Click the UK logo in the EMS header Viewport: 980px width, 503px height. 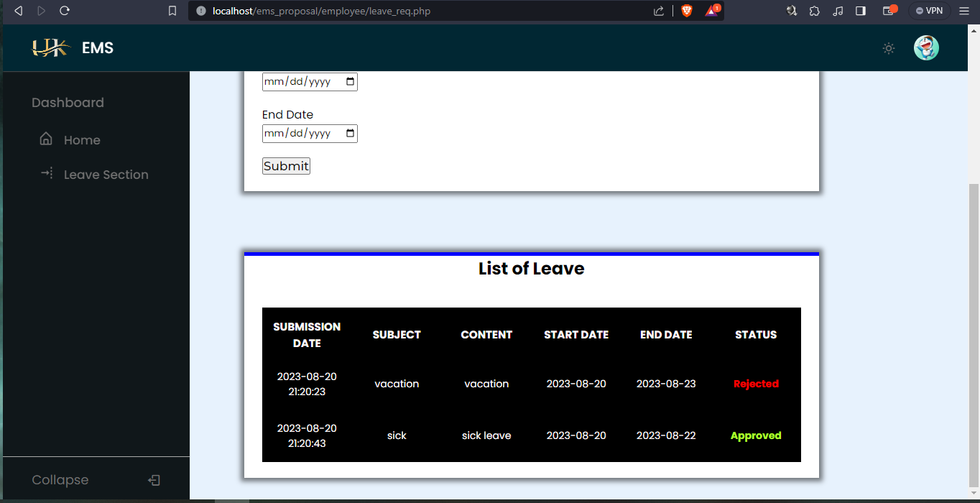[50, 47]
